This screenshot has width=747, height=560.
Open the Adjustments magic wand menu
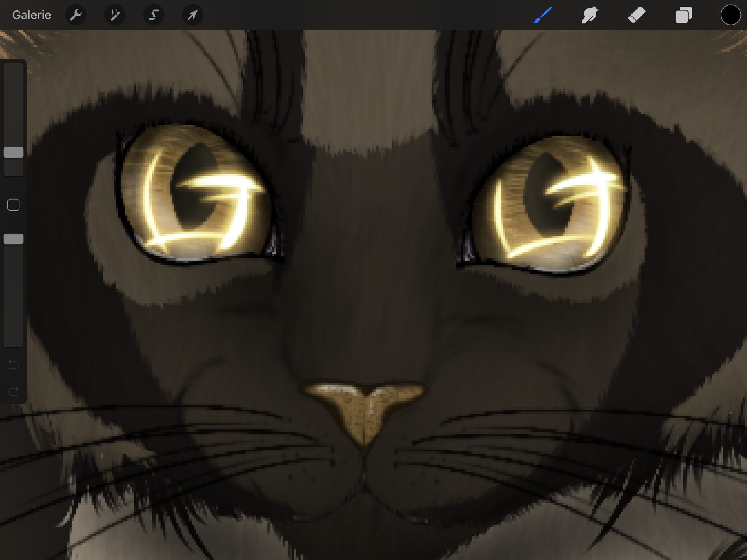click(x=115, y=15)
